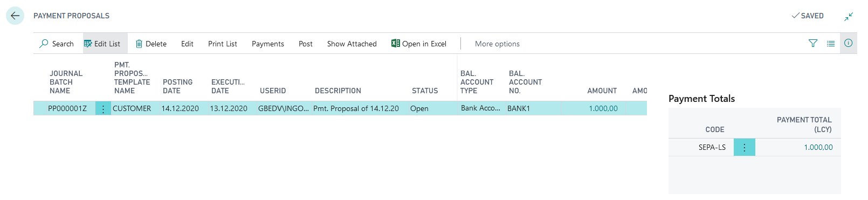Toggle Edit List mode

[102, 44]
